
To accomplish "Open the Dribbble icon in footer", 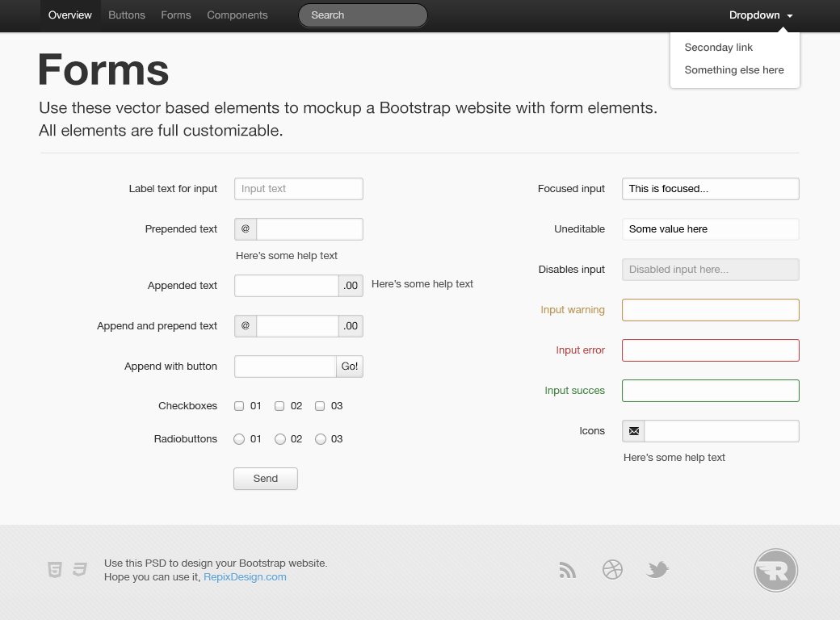I will point(612,570).
